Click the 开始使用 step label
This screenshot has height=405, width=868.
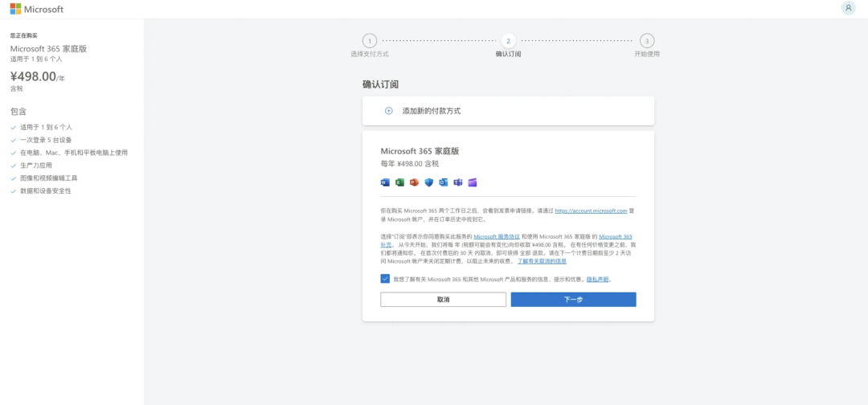646,54
